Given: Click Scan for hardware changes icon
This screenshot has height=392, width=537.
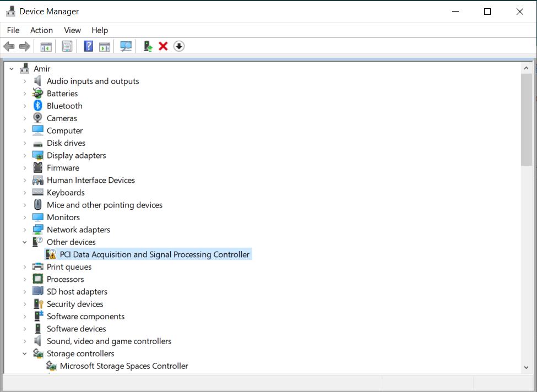Looking at the screenshot, I should [126, 46].
